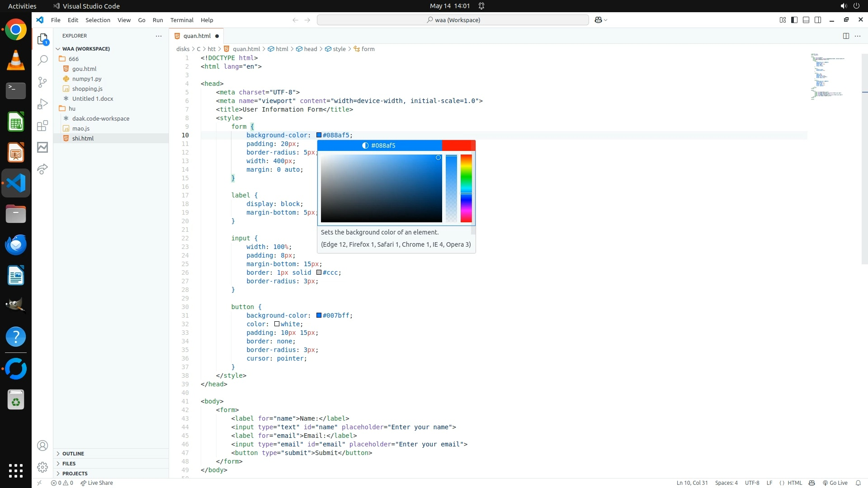Open the Run and Debug view
This screenshot has height=488, width=868.
click(x=42, y=104)
